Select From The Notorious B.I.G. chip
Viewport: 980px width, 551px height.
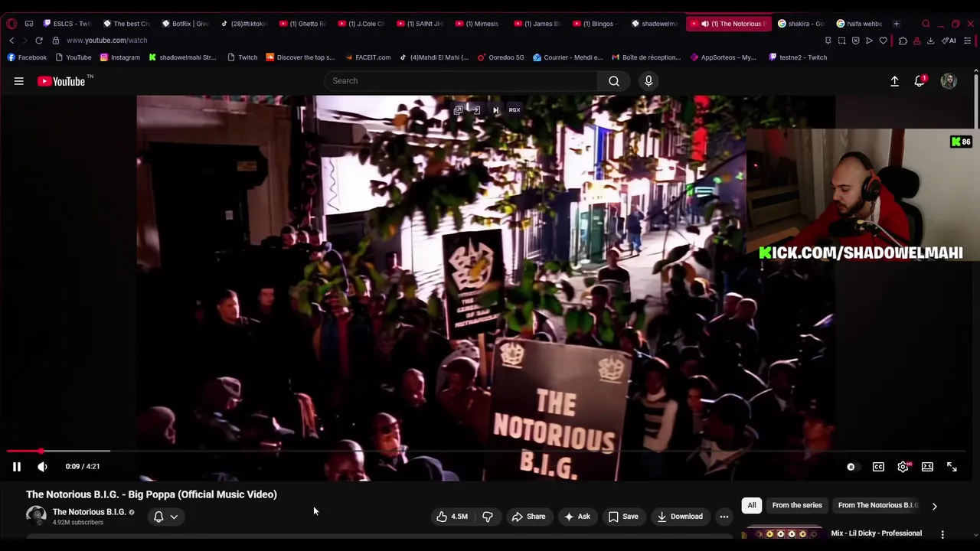pyautogui.click(x=877, y=505)
